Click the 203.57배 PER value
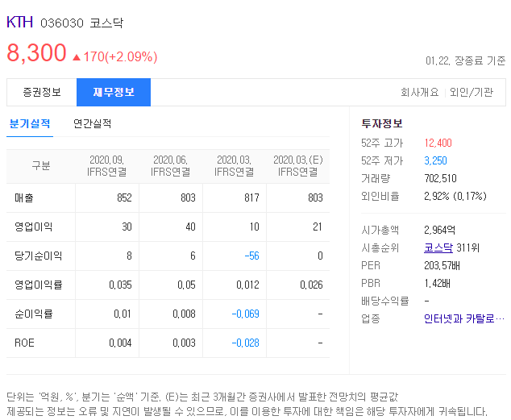The image size is (511, 420). (442, 265)
